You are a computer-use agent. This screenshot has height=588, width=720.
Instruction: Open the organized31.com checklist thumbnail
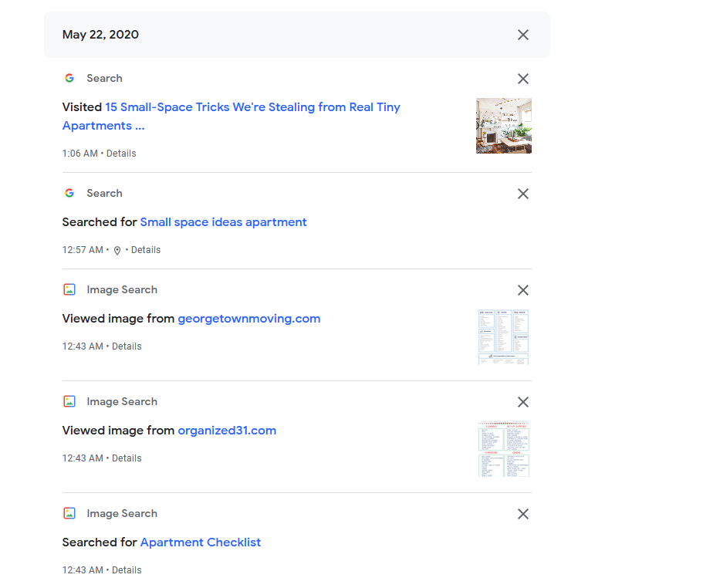[x=503, y=449]
